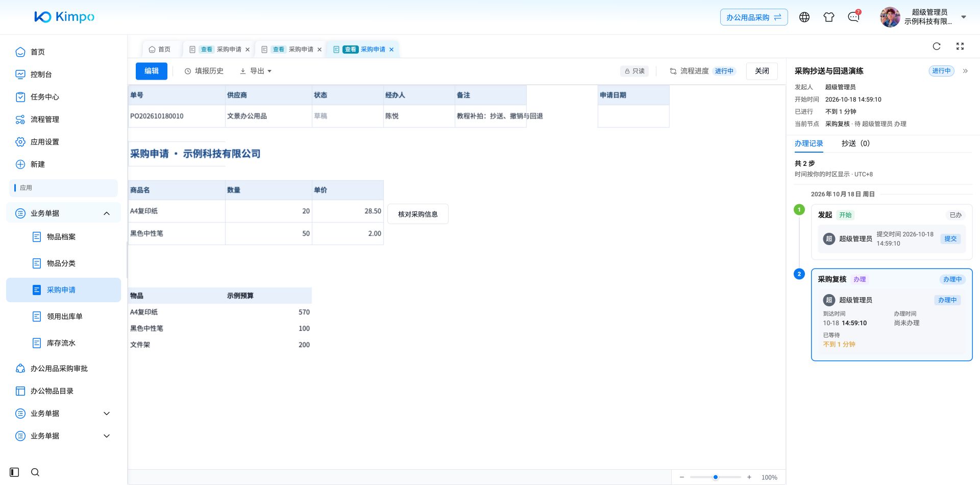
Task: Open 库存流水 form
Action: (x=63, y=343)
